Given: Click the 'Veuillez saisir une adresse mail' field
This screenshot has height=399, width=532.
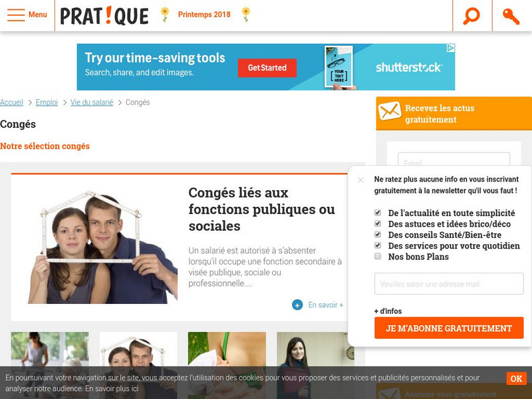Looking at the screenshot, I should tap(449, 284).
